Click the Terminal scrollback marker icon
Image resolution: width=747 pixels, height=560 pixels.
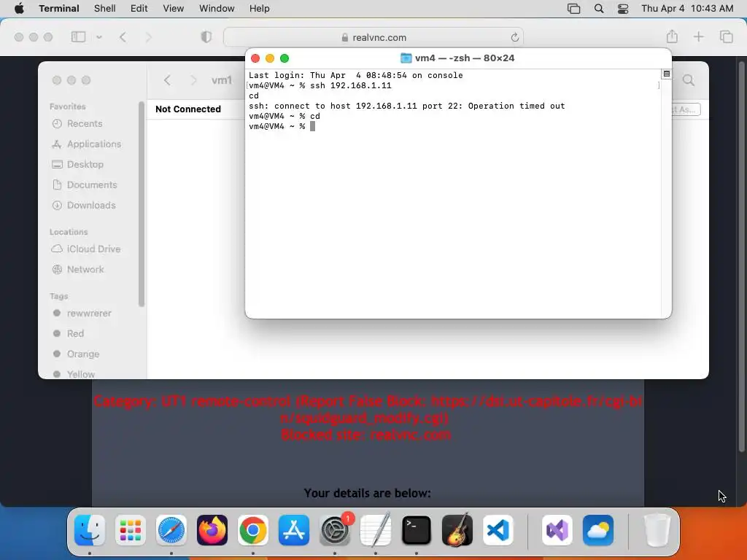pos(667,74)
